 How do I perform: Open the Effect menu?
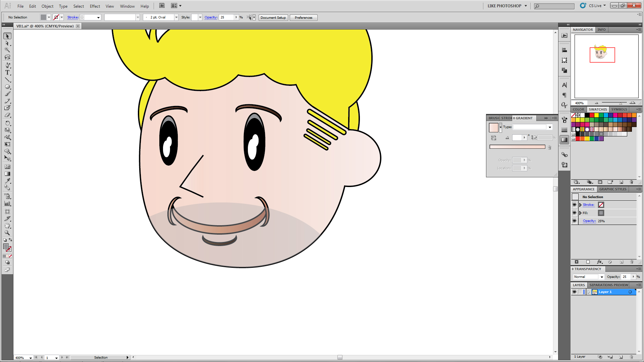pyautogui.click(x=95, y=6)
